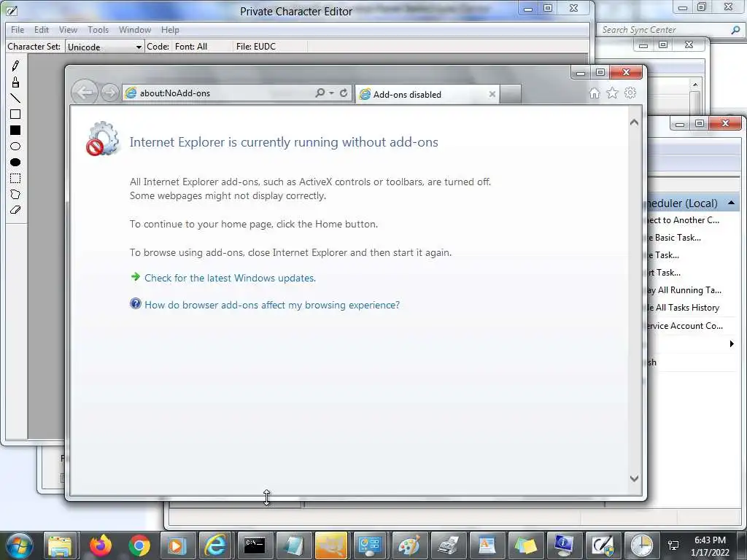Open Paint from the taskbar
This screenshot has height=560, width=747.
click(409, 545)
